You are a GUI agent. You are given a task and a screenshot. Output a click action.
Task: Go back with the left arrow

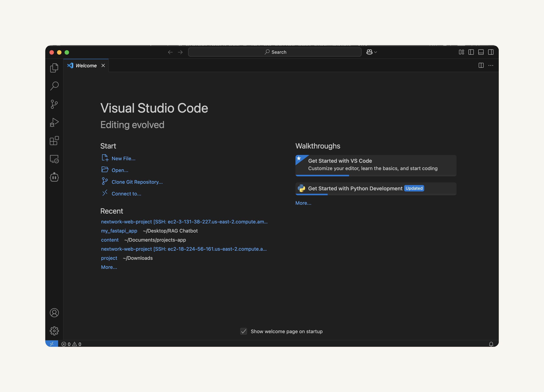(170, 52)
